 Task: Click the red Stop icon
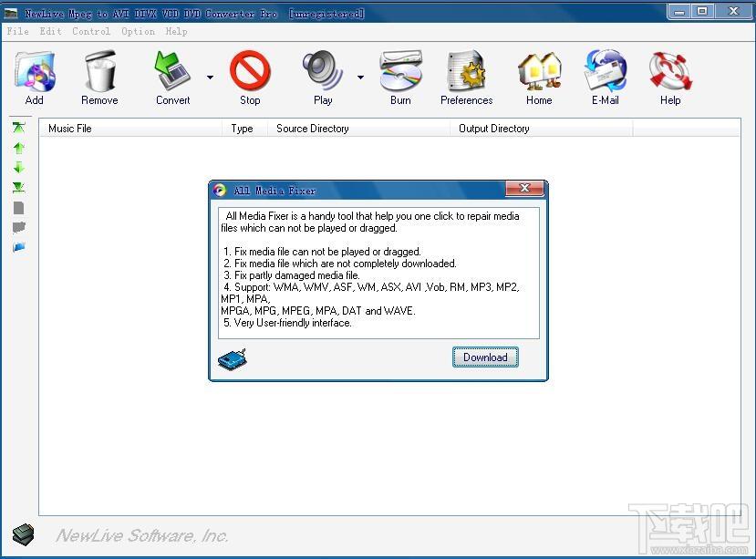point(250,71)
